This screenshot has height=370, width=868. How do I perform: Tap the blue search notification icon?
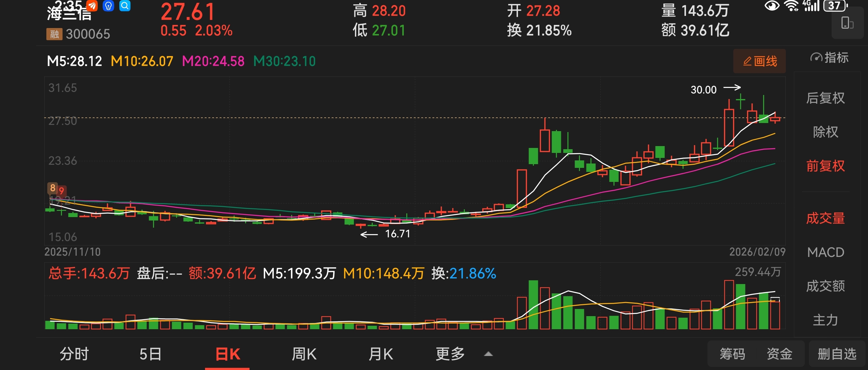pyautogui.click(x=125, y=6)
